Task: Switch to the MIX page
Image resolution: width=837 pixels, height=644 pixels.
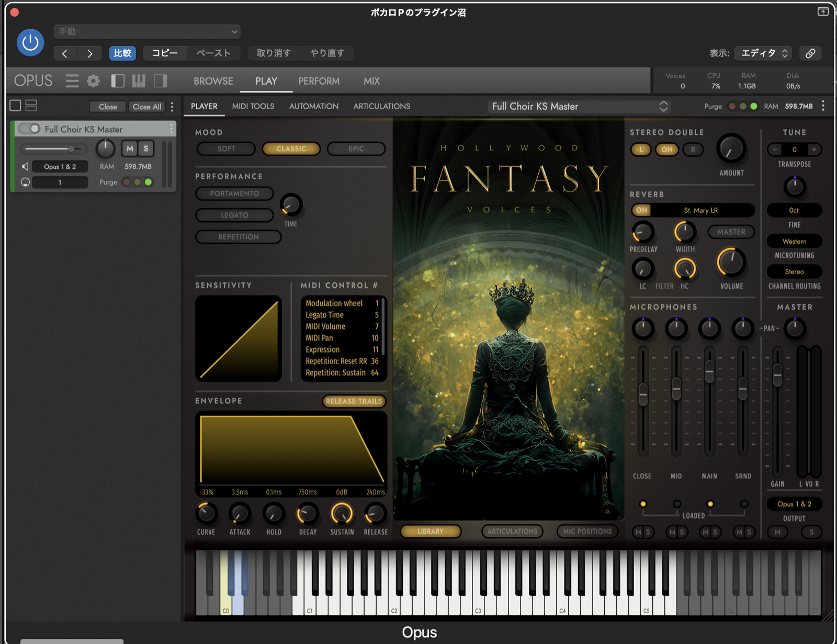Action: pos(371,81)
